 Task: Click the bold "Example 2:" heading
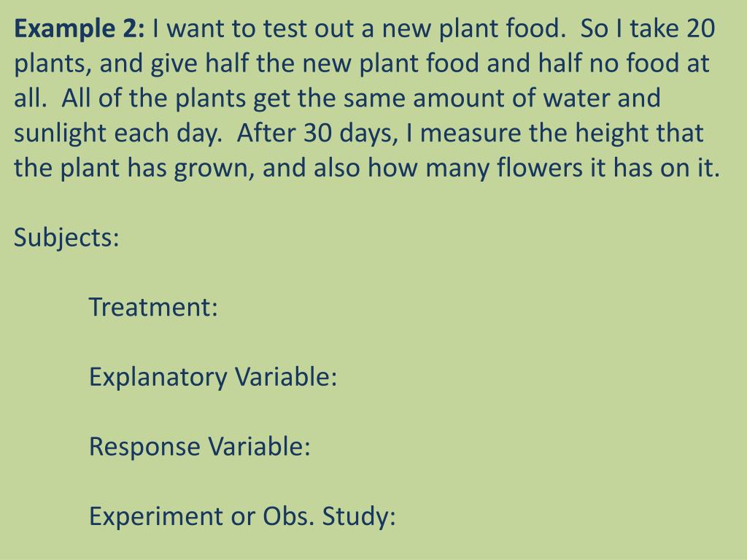(x=80, y=29)
